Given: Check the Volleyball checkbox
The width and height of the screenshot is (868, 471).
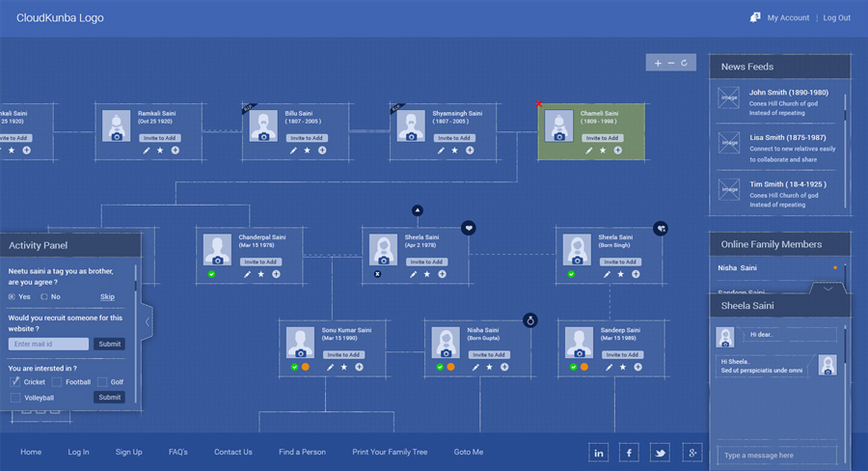Looking at the screenshot, I should [15, 398].
